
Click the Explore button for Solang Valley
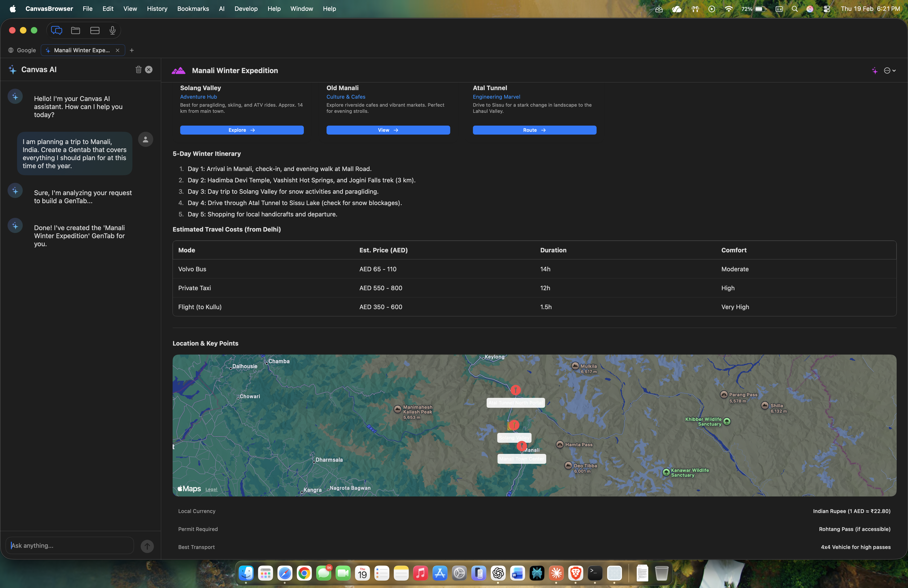coord(241,130)
